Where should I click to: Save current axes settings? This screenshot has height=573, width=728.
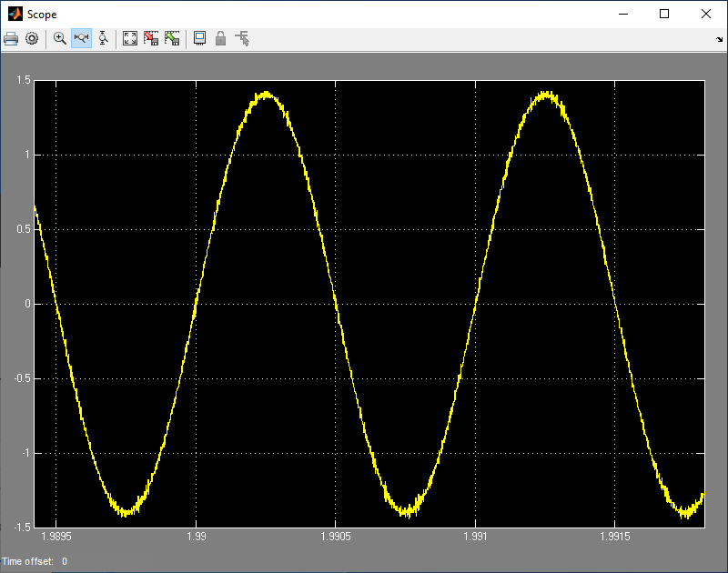pos(151,39)
